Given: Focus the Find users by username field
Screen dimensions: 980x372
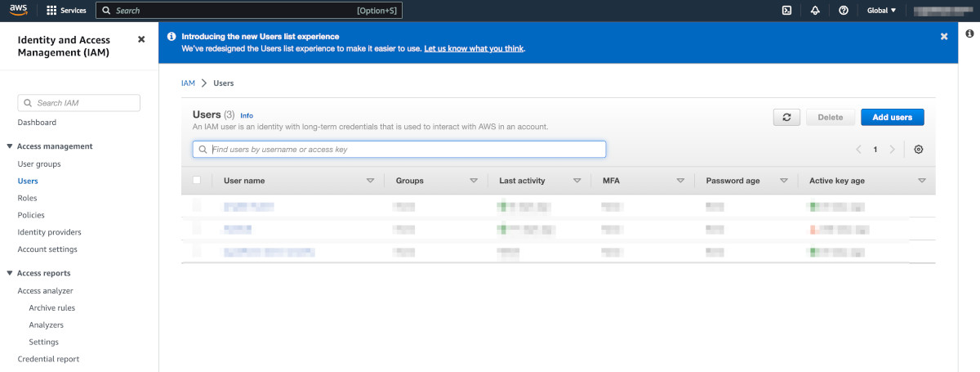Looking at the screenshot, I should point(399,150).
